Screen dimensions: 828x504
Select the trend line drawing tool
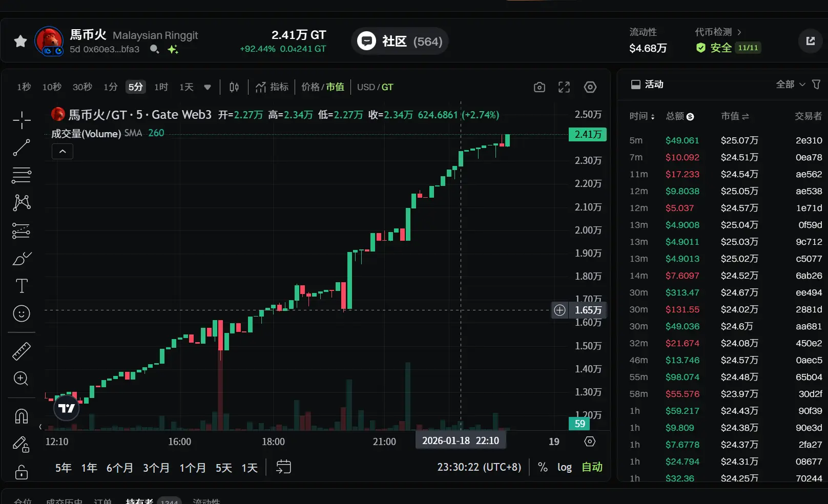tap(22, 148)
